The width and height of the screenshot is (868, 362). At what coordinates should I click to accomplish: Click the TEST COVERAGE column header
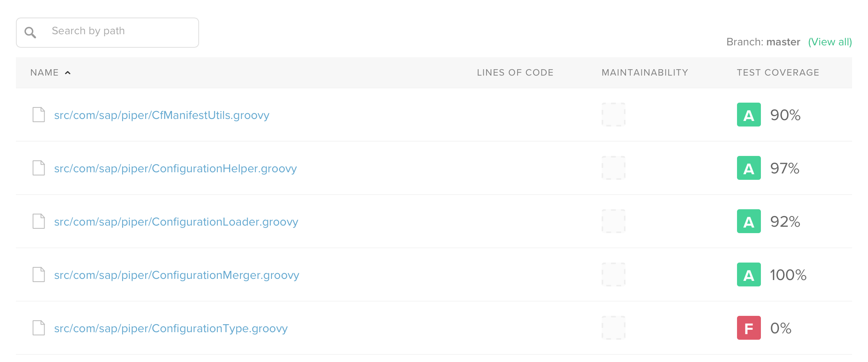pos(778,72)
